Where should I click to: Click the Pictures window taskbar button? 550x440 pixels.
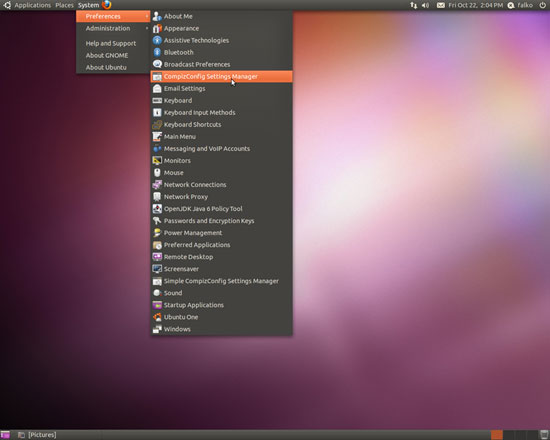37,435
